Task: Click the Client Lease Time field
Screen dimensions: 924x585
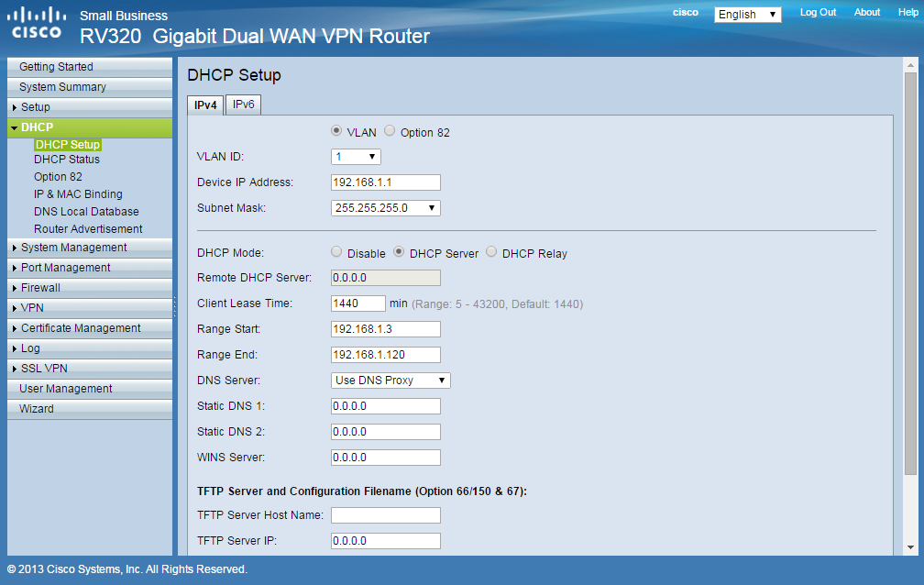Action: [357, 303]
